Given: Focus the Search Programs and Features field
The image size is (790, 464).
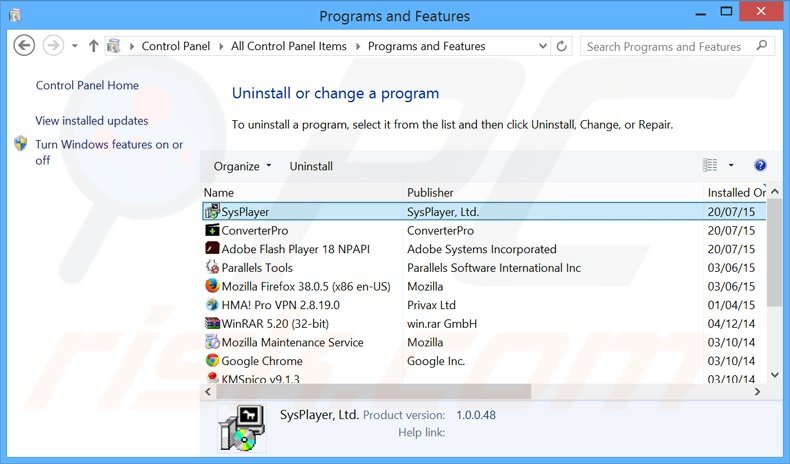Looking at the screenshot, I should (x=677, y=46).
